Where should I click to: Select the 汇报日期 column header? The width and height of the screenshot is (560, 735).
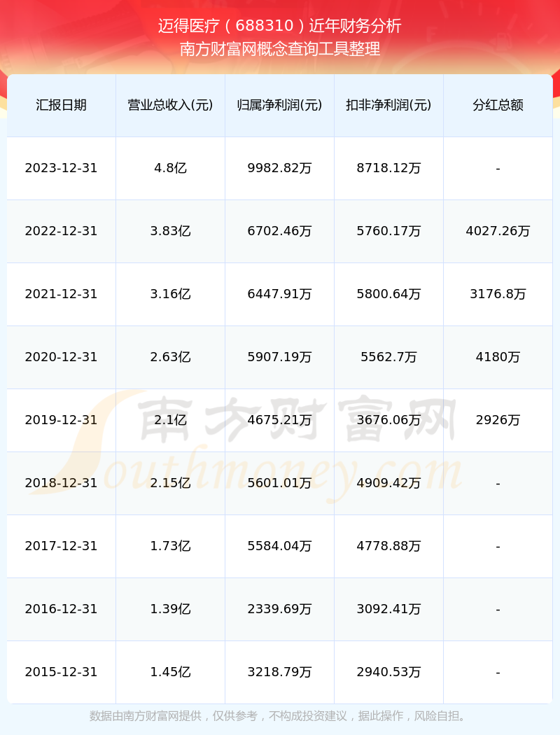click(62, 105)
